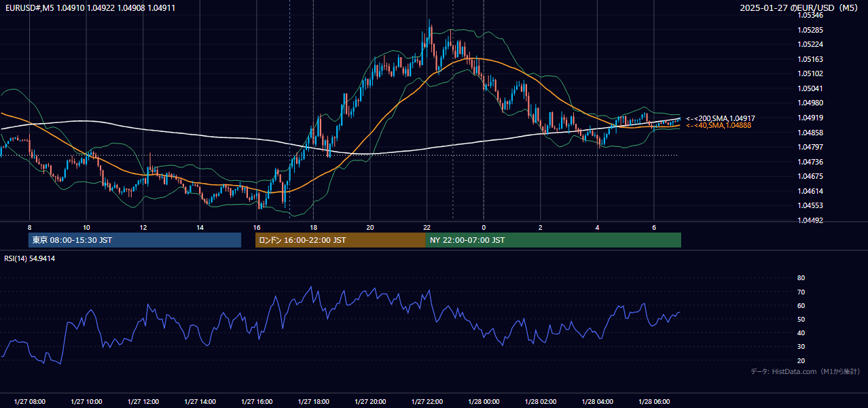Viewport: 868px width, 408px height.
Task: Click price axis value 1.05163
Action: [x=810, y=59]
